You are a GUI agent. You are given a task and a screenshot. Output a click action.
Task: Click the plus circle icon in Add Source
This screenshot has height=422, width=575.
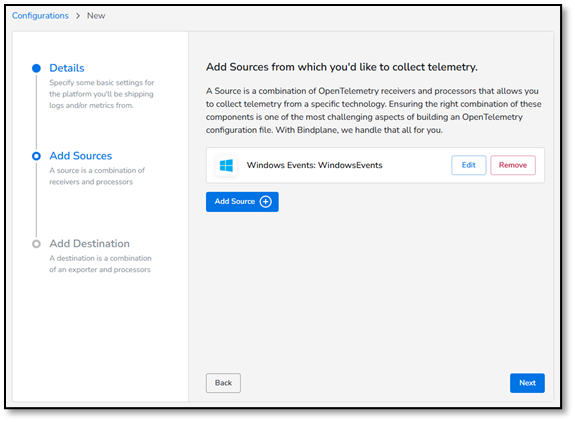click(265, 202)
